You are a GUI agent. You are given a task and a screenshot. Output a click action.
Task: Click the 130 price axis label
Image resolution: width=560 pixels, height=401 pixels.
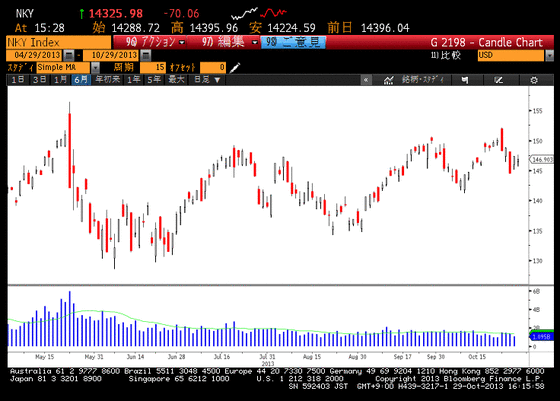[x=538, y=261]
